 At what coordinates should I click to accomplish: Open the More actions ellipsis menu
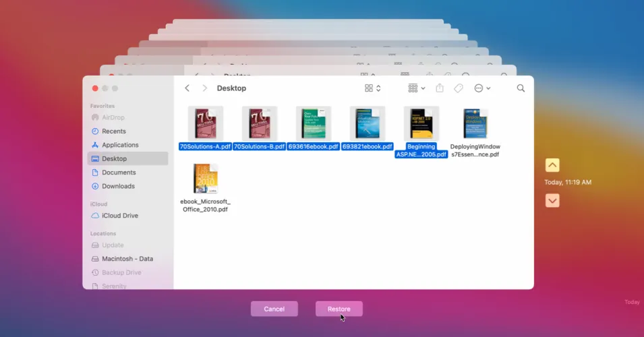coord(482,88)
